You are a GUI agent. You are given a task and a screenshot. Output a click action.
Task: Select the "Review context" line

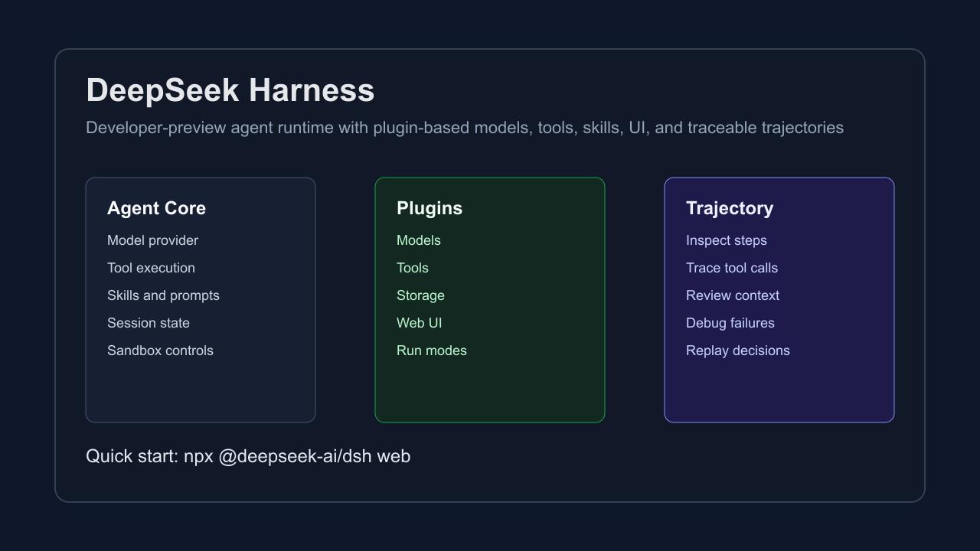[733, 295]
